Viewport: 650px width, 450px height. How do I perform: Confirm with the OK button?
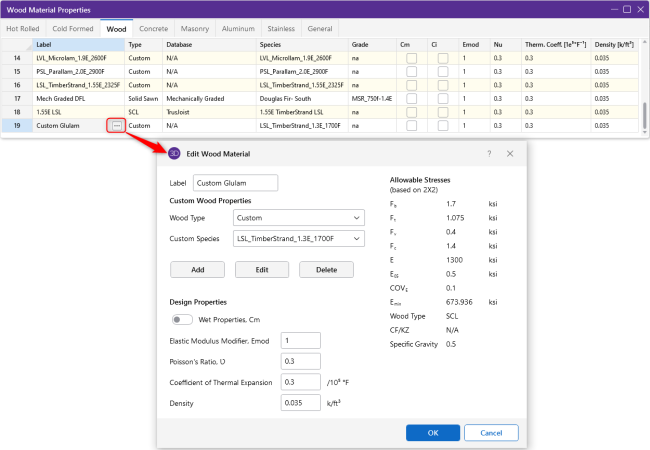[x=433, y=433]
